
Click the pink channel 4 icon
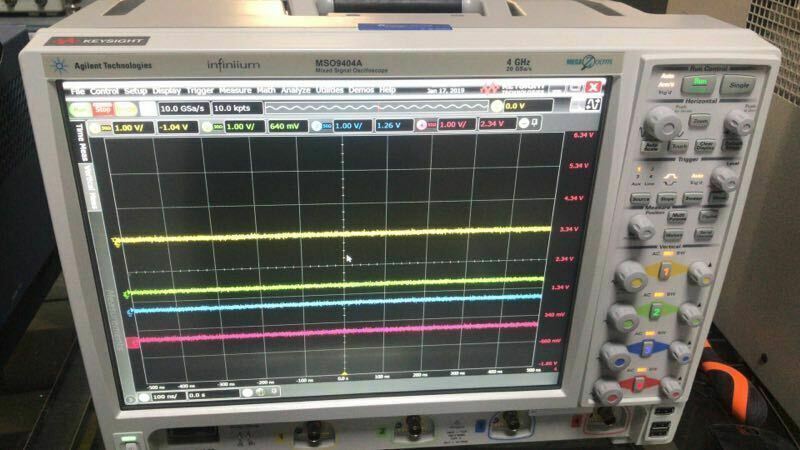tap(421, 125)
